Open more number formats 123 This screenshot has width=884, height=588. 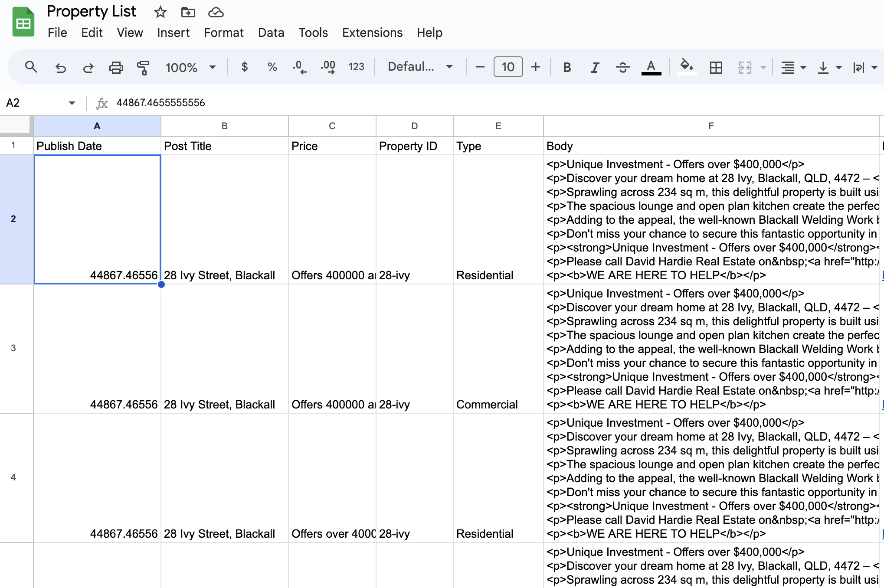point(356,67)
